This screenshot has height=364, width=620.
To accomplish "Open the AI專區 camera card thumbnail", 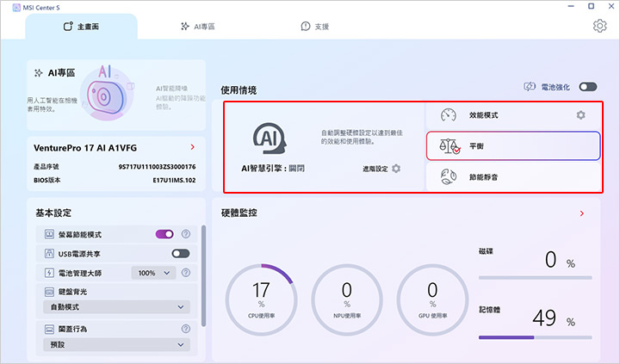I will tap(105, 94).
